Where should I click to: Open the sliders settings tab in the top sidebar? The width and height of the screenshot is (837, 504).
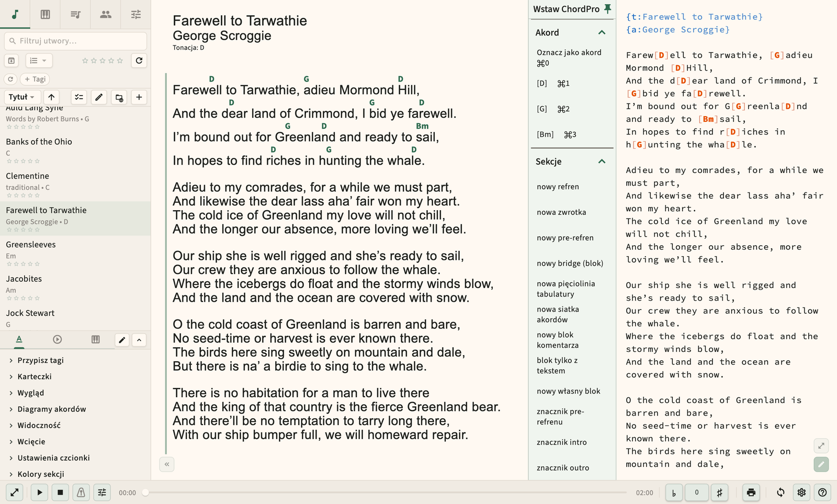136,14
